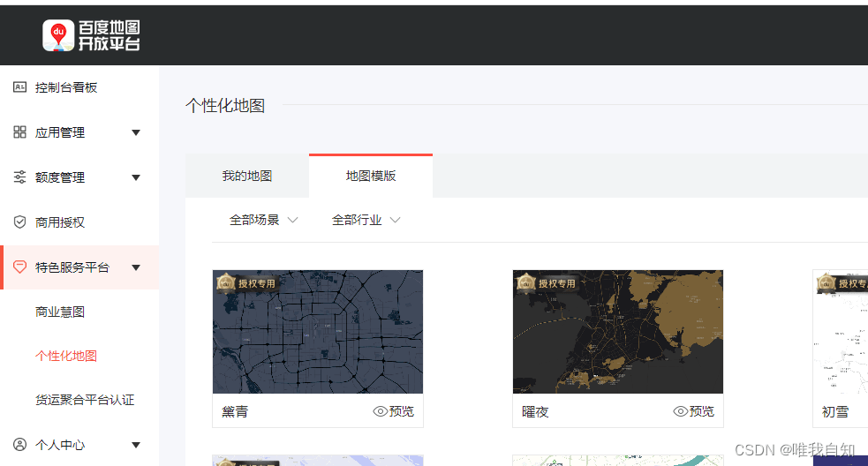
Task: Expand the 应用管理 menu arrow
Action: pos(136,132)
